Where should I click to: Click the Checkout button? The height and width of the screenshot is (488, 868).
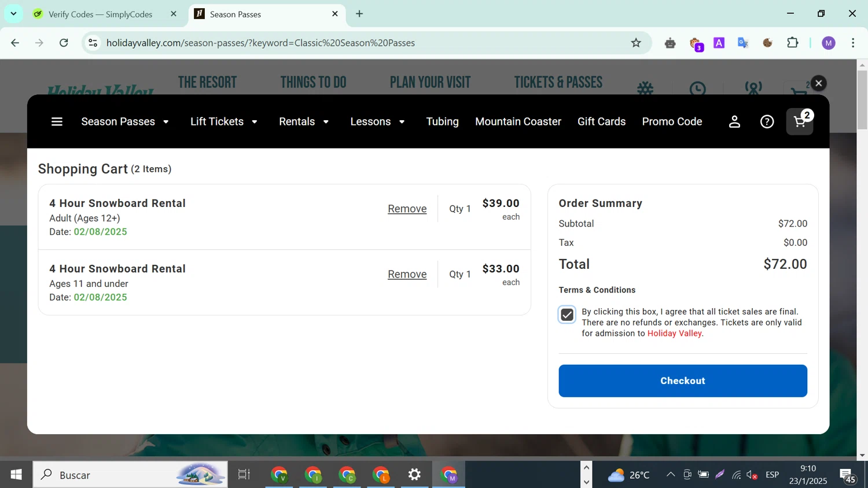point(683,380)
